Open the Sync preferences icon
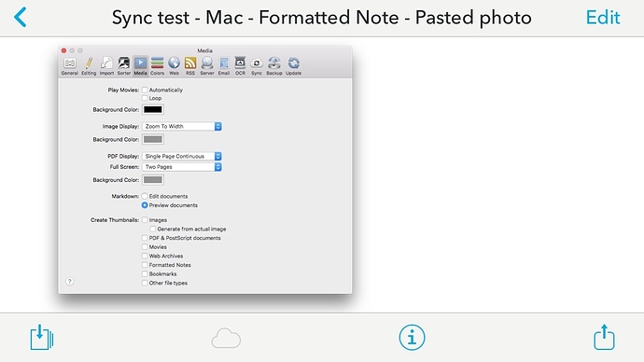The image size is (644, 362). click(x=257, y=66)
